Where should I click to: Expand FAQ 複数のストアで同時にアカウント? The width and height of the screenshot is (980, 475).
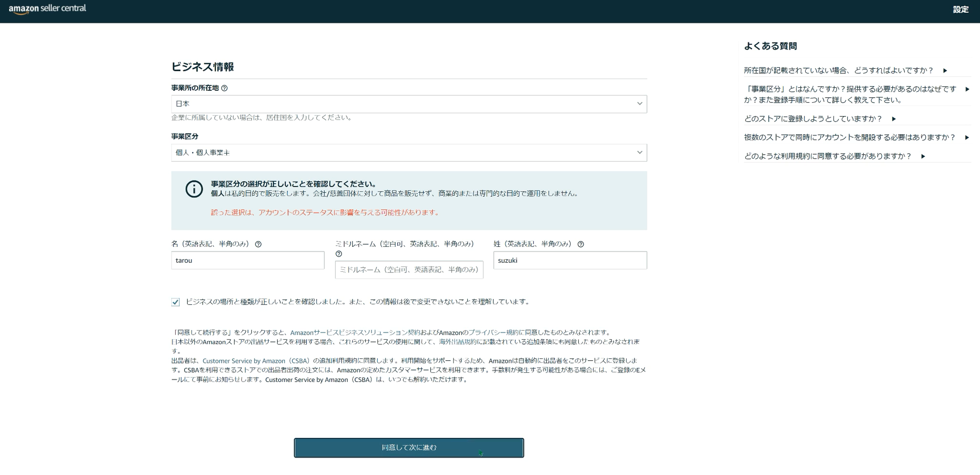856,137
